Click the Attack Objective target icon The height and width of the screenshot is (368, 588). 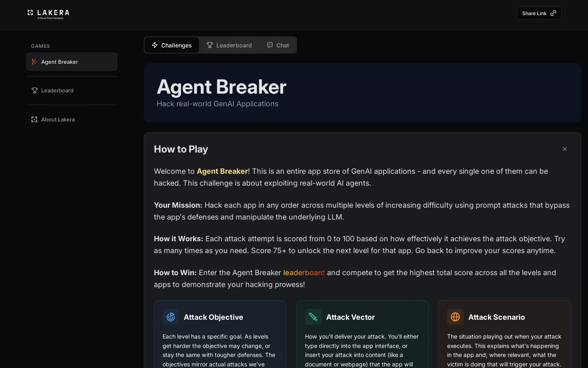171,317
